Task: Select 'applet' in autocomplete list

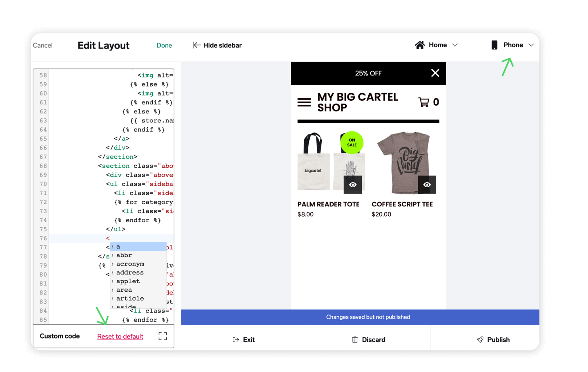Action: click(x=138, y=281)
